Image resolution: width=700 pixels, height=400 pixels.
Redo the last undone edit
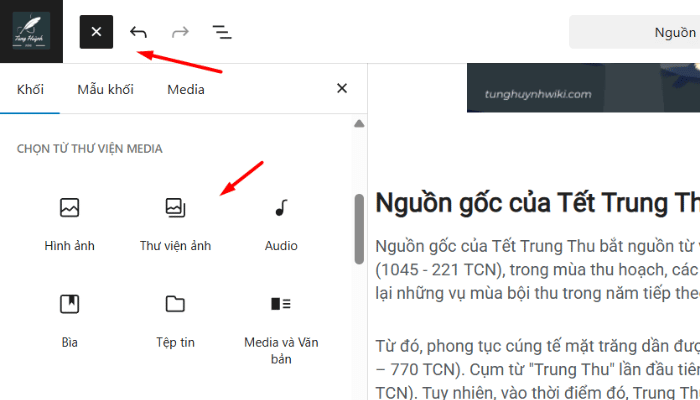180,32
